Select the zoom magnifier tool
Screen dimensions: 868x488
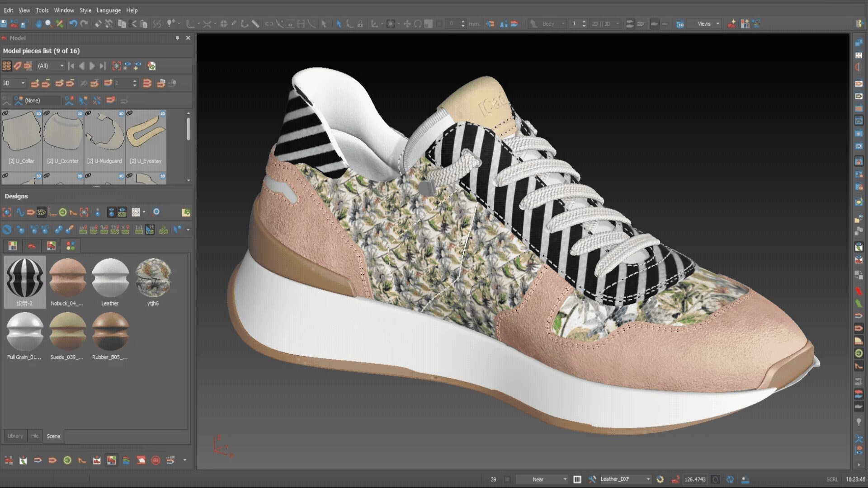click(48, 24)
